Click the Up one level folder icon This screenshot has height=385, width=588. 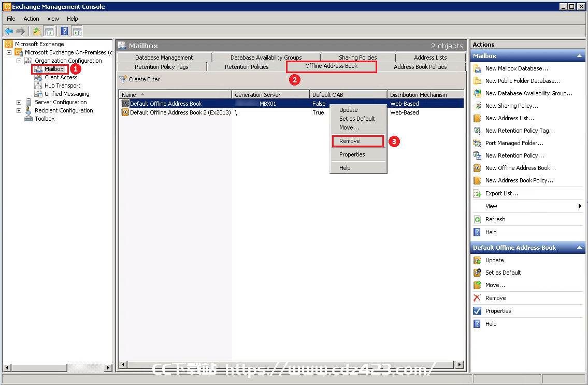click(37, 32)
